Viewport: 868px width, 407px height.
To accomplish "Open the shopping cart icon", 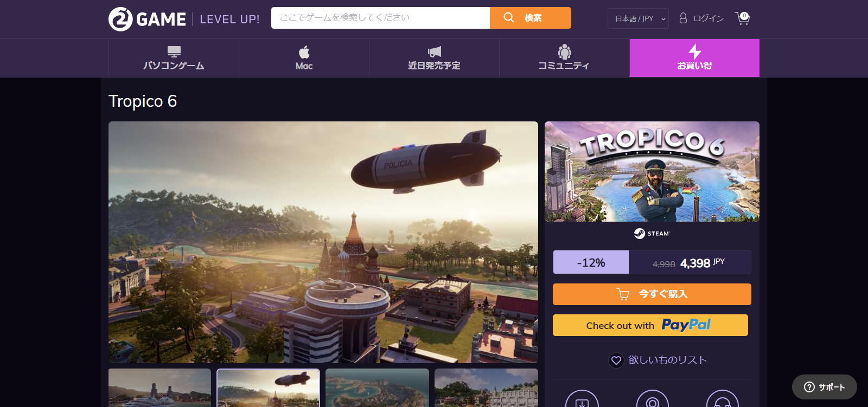I will coord(742,18).
